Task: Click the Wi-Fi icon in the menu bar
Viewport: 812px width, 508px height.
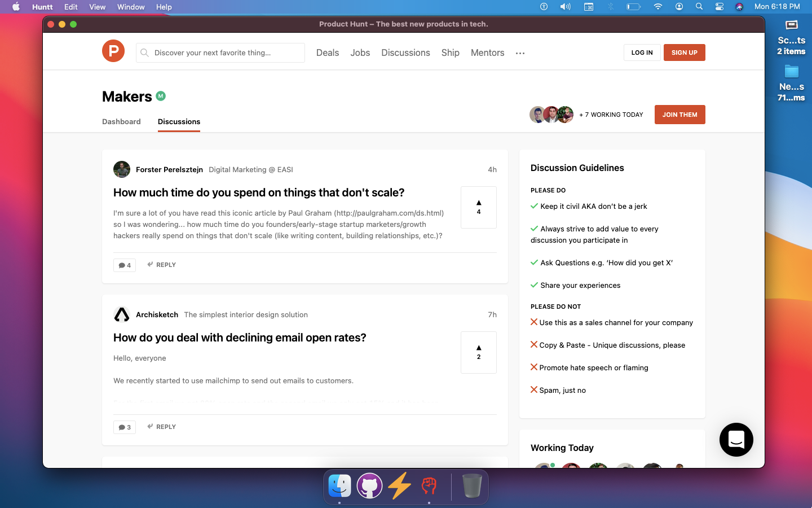Action: point(658,7)
